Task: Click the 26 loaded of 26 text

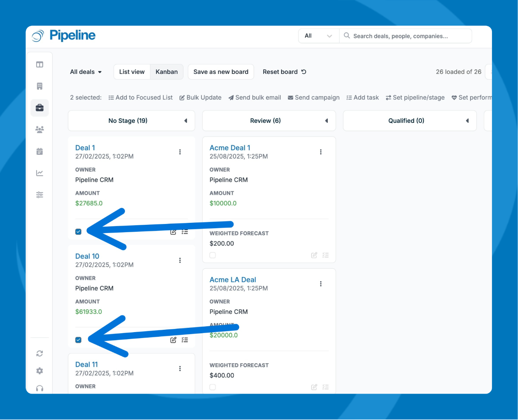Action: tap(458, 72)
